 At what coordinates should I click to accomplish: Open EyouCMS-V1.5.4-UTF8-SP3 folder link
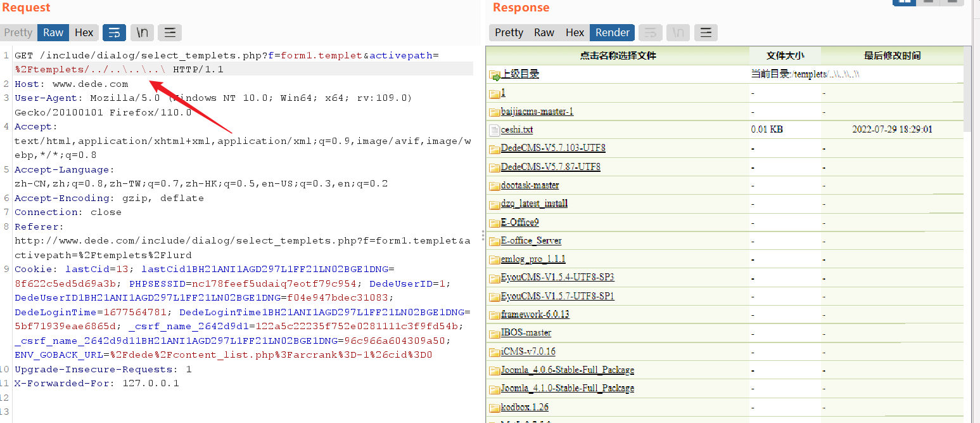[x=557, y=277]
